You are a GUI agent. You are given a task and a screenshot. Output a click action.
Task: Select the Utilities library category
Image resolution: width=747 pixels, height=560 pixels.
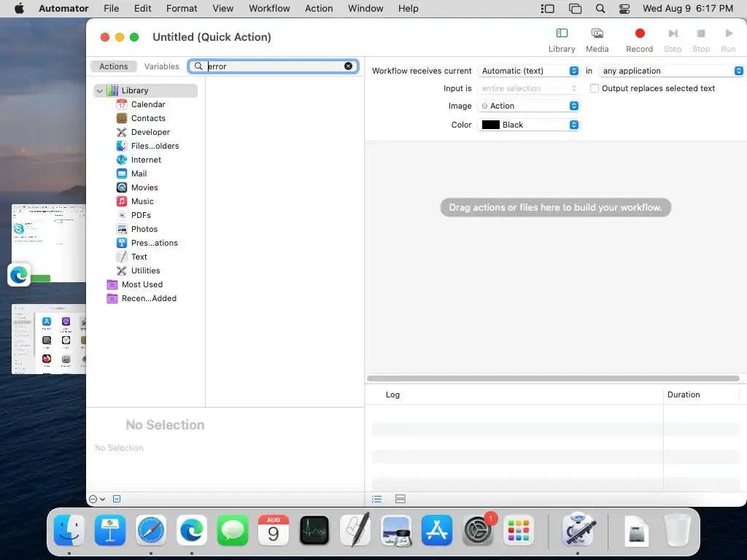pos(145,270)
